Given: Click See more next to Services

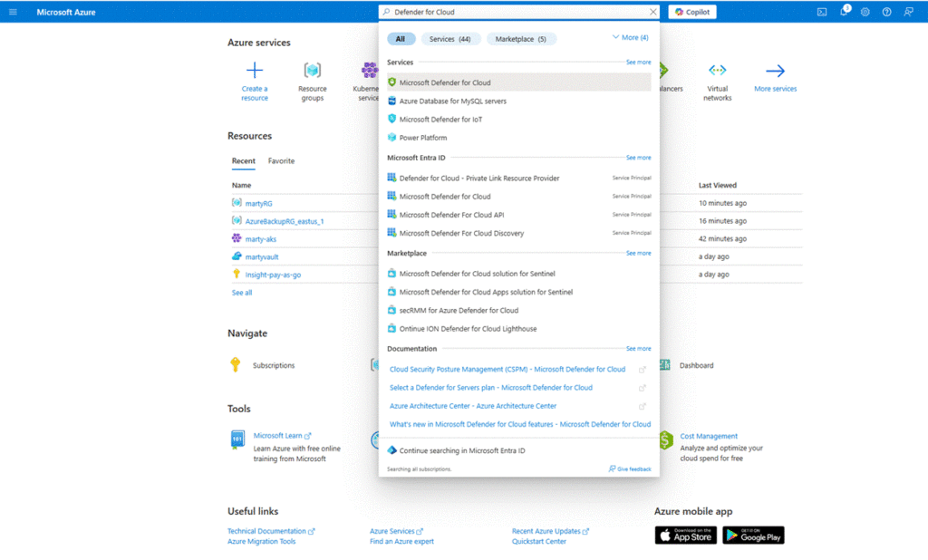Looking at the screenshot, I should click(638, 63).
